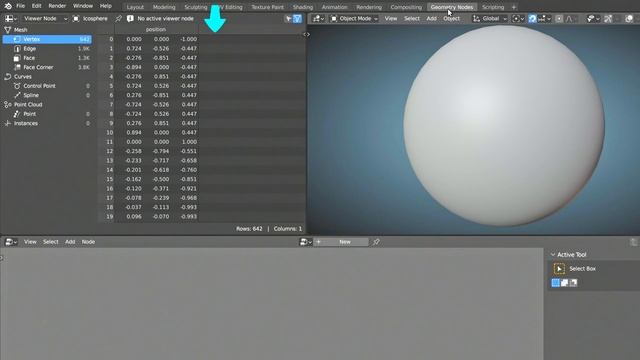Switch to the Animation workspace tab
The image size is (640, 360).
(x=334, y=7)
